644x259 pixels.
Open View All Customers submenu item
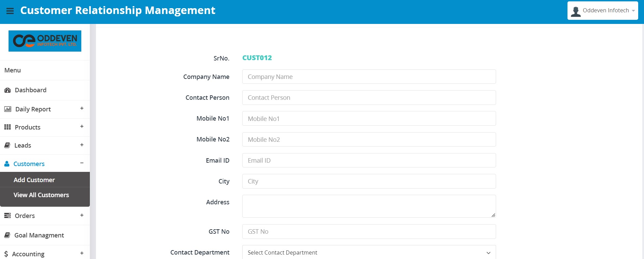(x=41, y=195)
